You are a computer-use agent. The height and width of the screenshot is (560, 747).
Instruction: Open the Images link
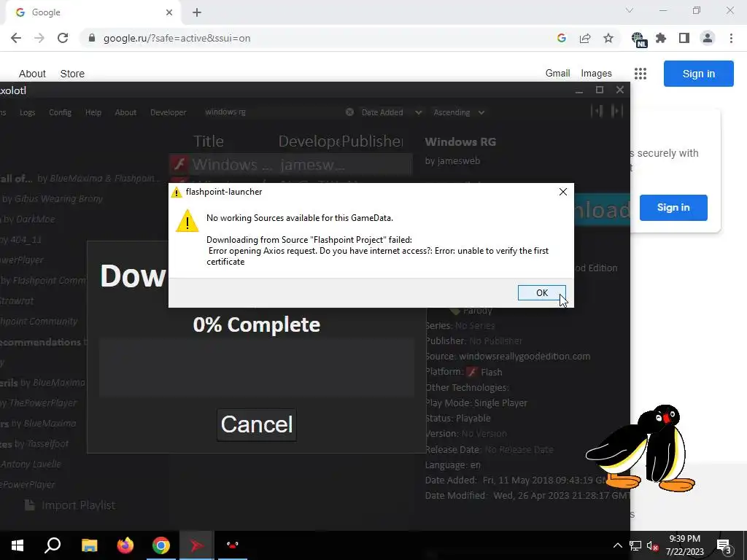click(x=596, y=74)
